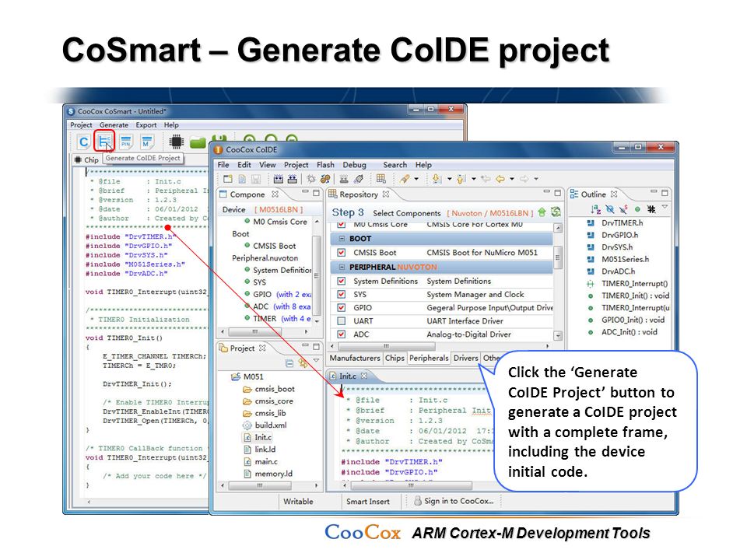Viewport: 747px width, 560px height.
Task: Click the hash group icon in Outline toolbar
Action: tap(651, 208)
